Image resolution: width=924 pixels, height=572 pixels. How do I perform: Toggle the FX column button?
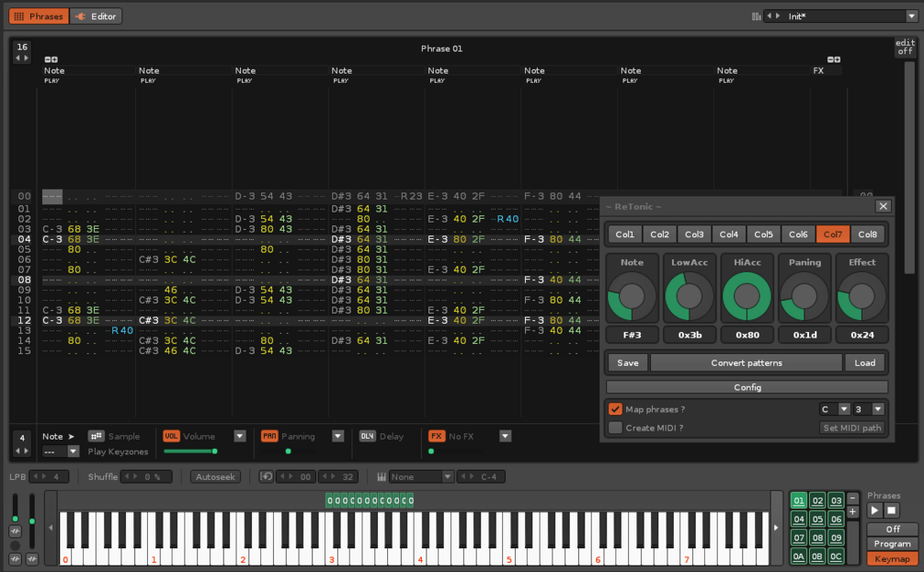436,437
